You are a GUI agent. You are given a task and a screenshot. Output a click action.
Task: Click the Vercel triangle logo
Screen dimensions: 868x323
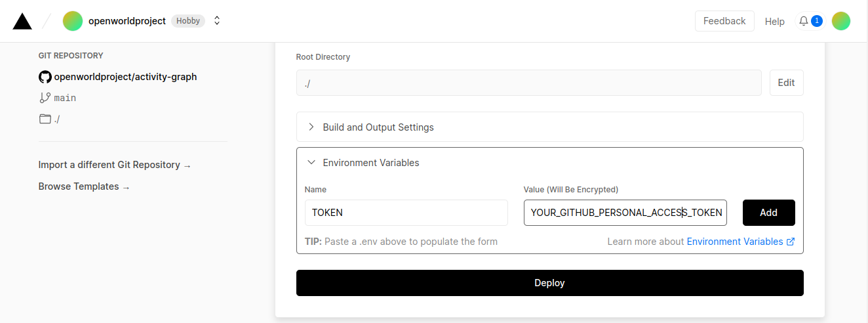coord(22,22)
